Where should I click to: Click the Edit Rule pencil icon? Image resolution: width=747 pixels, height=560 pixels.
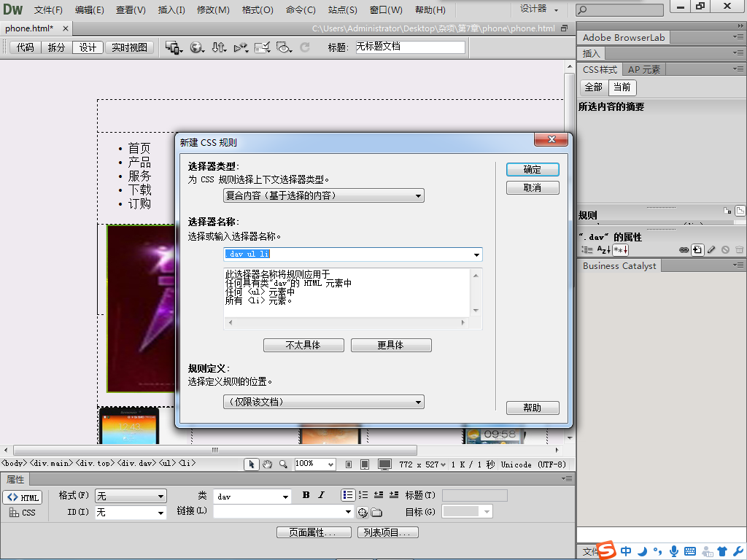[711, 249]
